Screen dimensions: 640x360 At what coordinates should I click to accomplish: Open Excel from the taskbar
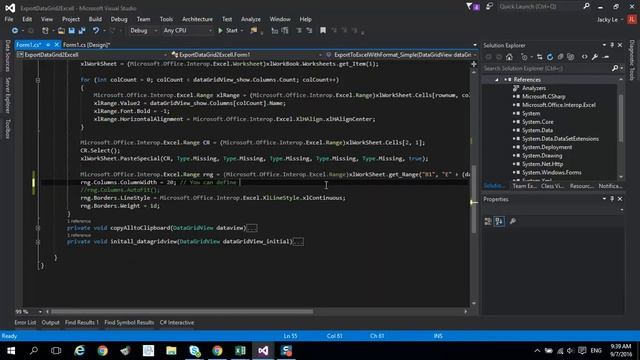[x=240, y=351]
